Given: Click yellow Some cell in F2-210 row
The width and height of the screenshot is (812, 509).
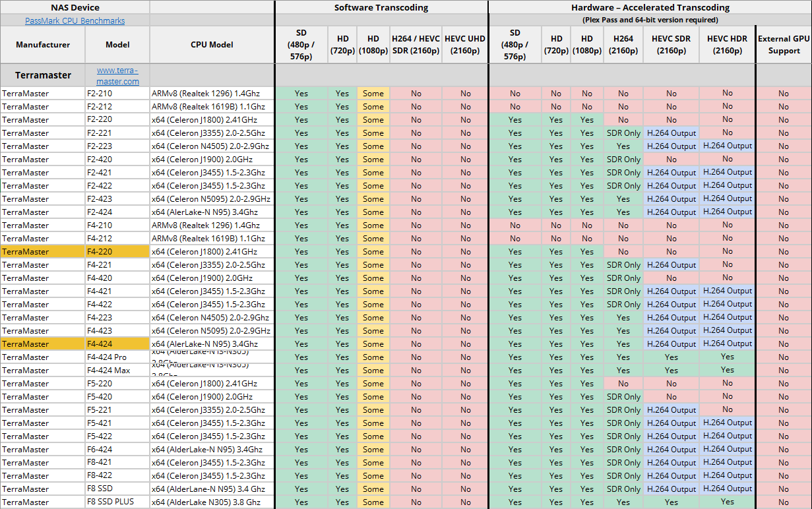Looking at the screenshot, I should pos(373,93).
